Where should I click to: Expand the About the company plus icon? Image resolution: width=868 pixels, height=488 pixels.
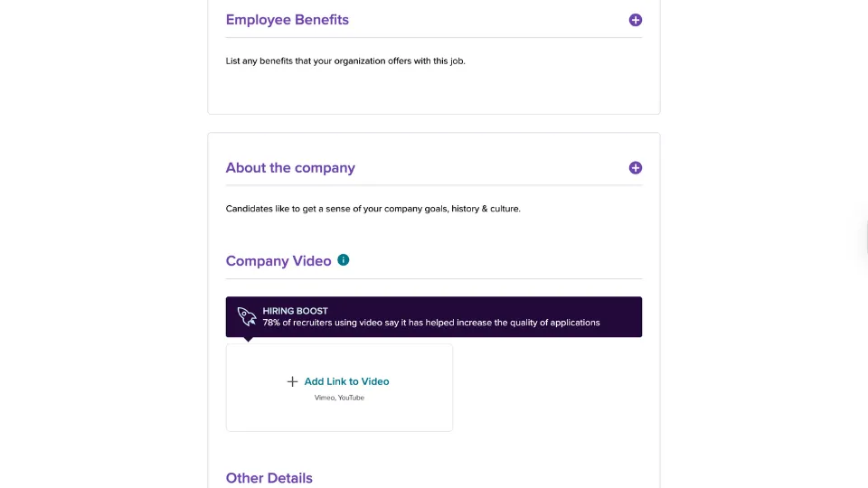[x=636, y=168]
